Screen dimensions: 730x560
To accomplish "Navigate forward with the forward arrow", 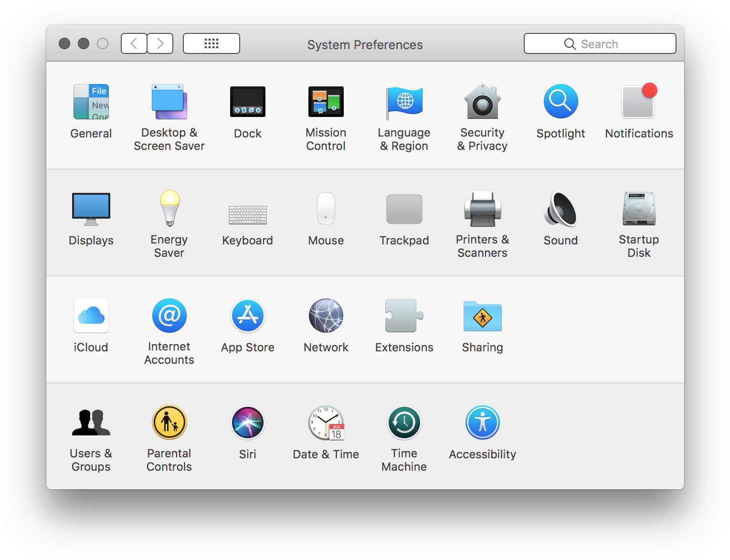I will [160, 43].
